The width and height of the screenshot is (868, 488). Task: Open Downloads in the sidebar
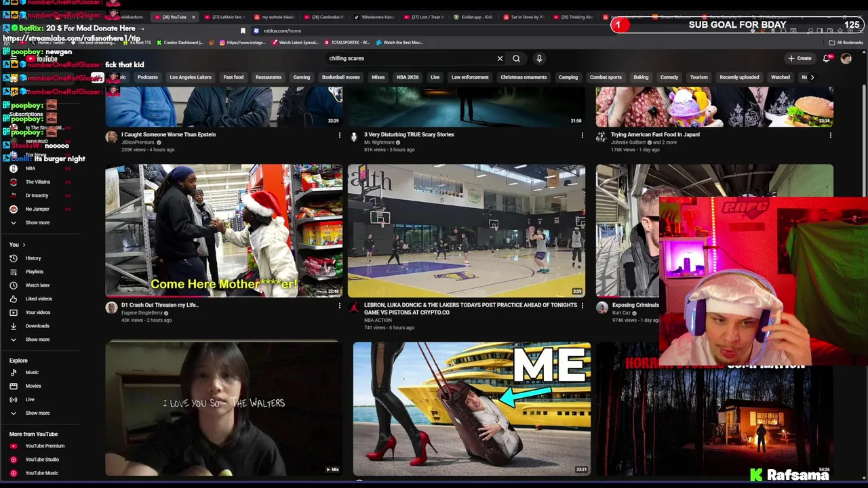pyautogui.click(x=37, y=326)
